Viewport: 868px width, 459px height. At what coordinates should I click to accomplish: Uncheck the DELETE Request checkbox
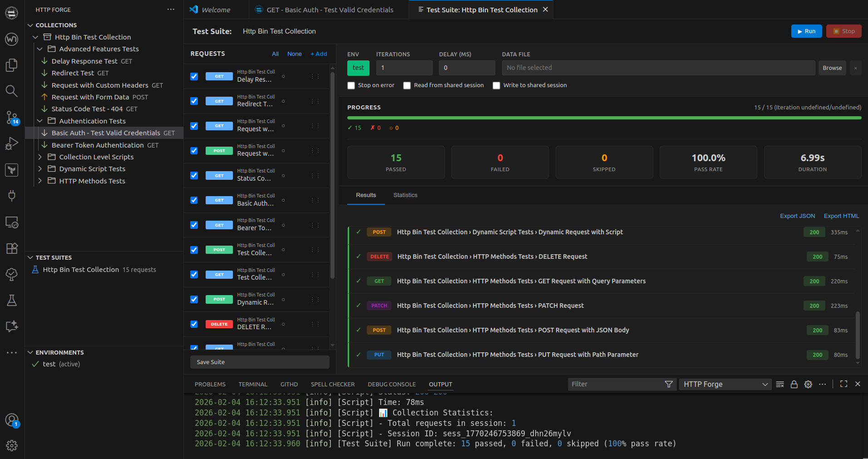point(194,324)
